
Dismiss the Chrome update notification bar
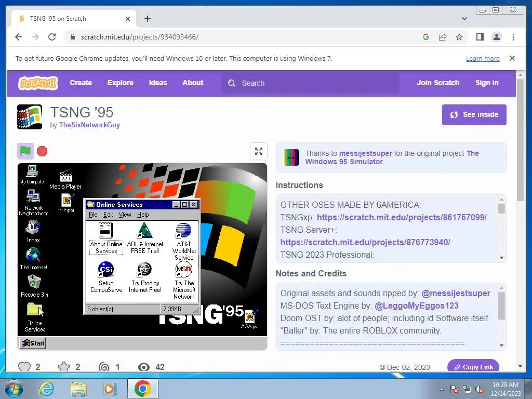(x=512, y=58)
